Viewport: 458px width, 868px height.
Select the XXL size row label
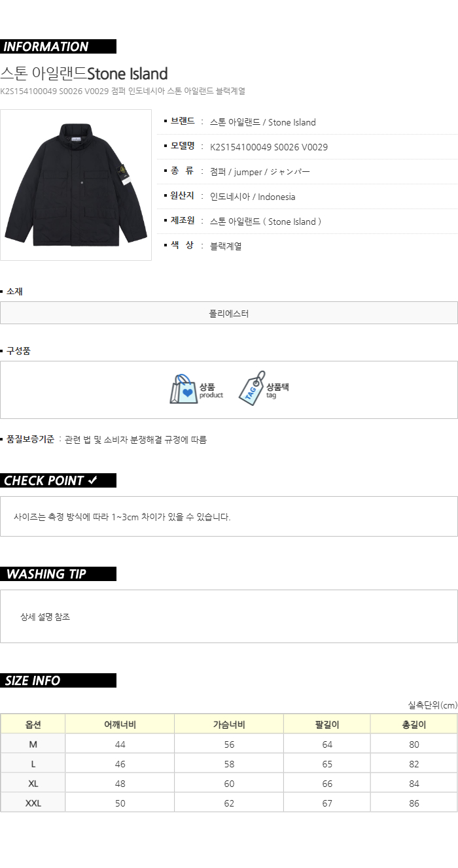click(x=33, y=803)
